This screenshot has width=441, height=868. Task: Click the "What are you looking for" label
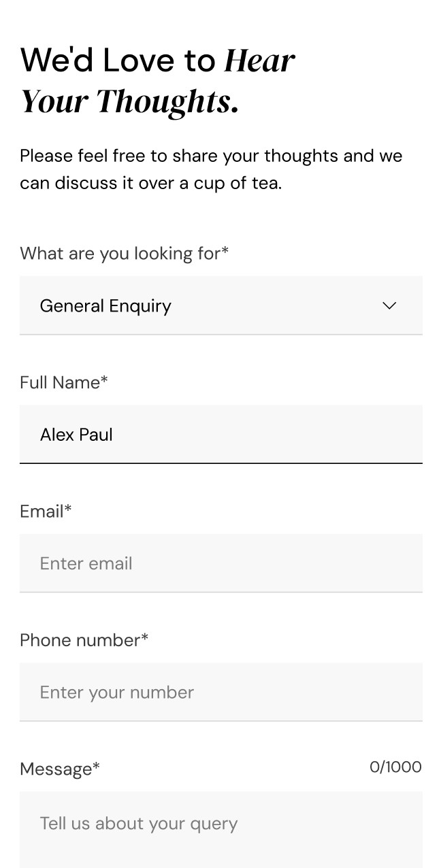click(x=124, y=253)
